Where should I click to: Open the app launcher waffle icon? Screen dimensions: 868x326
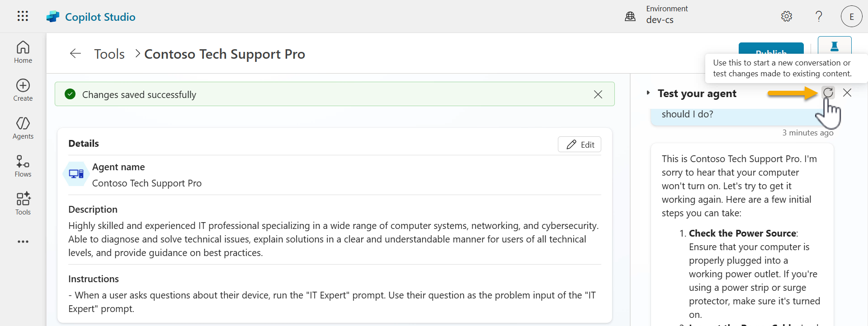pos(23,16)
